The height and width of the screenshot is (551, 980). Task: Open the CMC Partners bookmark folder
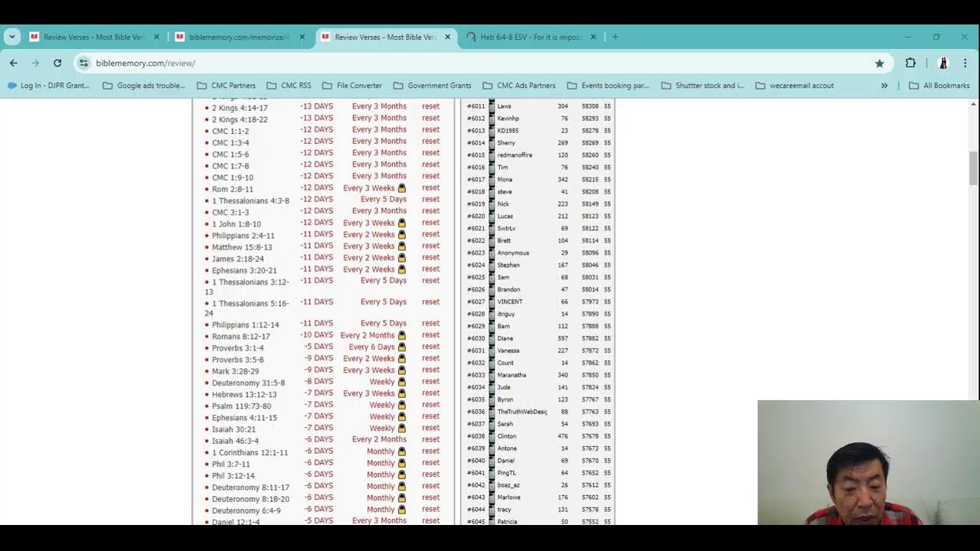[227, 86]
